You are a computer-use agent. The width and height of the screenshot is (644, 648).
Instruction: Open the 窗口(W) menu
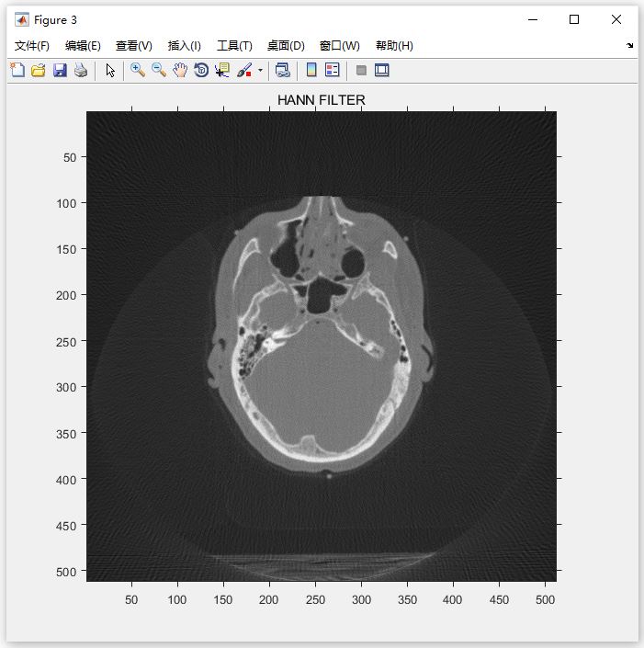click(x=340, y=45)
